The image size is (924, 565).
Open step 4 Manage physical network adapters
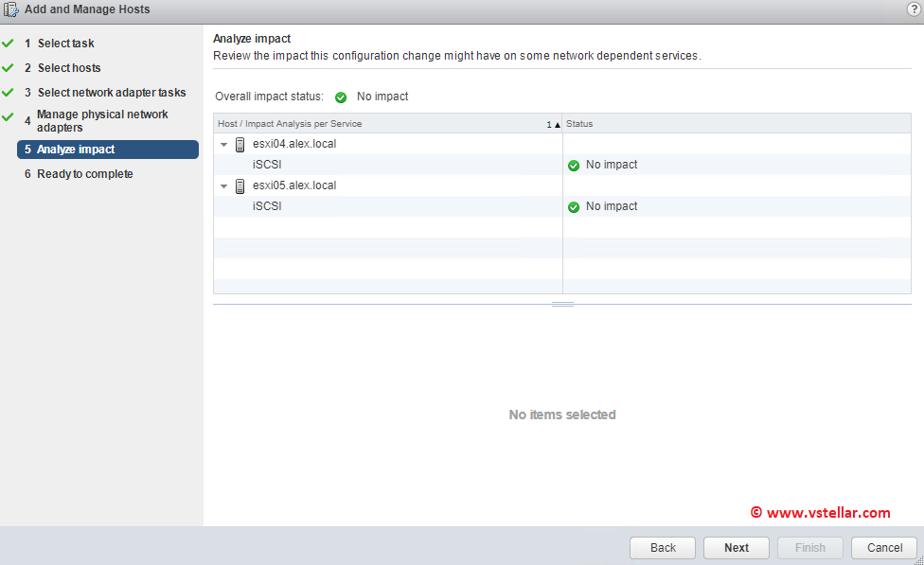click(x=102, y=120)
